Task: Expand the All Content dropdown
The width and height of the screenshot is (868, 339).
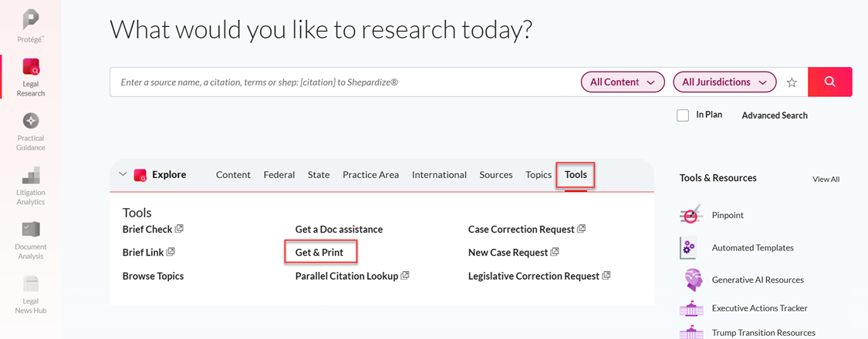Action: click(622, 82)
